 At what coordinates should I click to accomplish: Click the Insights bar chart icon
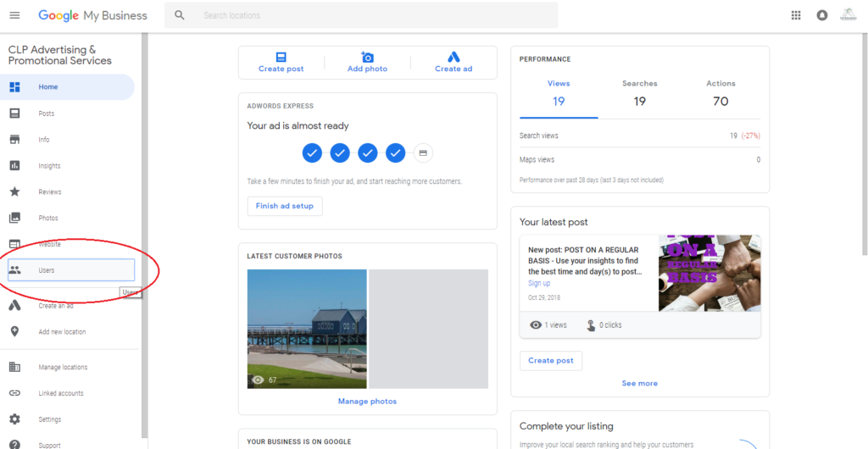point(15,166)
